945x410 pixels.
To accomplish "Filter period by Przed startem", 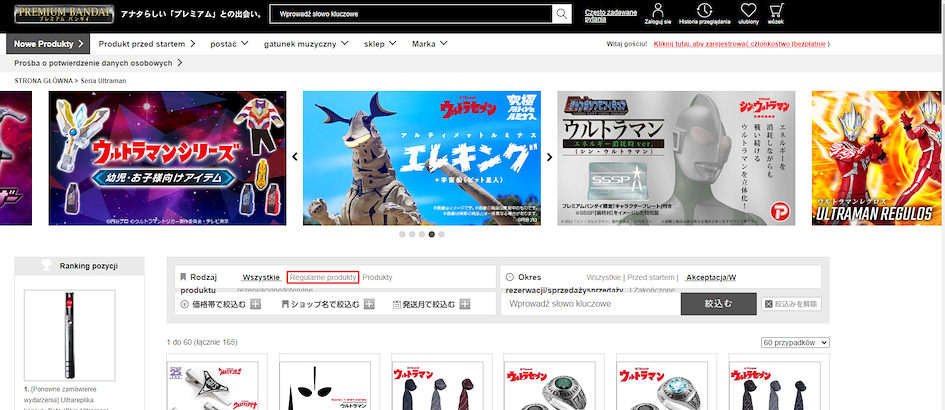I will click(x=651, y=277).
